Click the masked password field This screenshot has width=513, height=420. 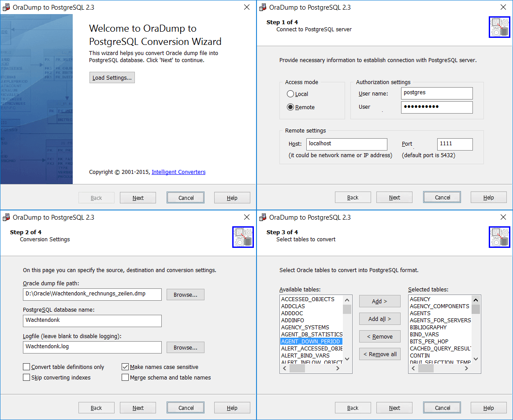(x=437, y=107)
